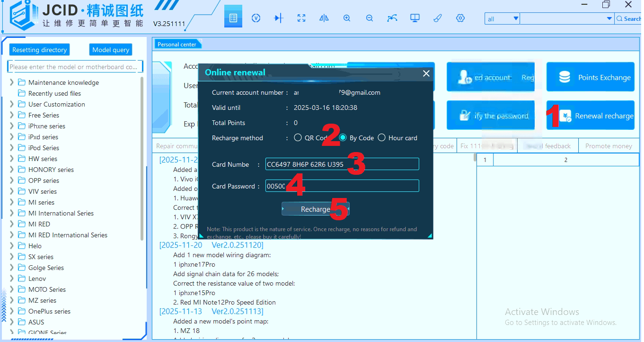Switch to the Personal center tab
Image resolution: width=644 pixels, height=342 pixels.
[x=177, y=44]
